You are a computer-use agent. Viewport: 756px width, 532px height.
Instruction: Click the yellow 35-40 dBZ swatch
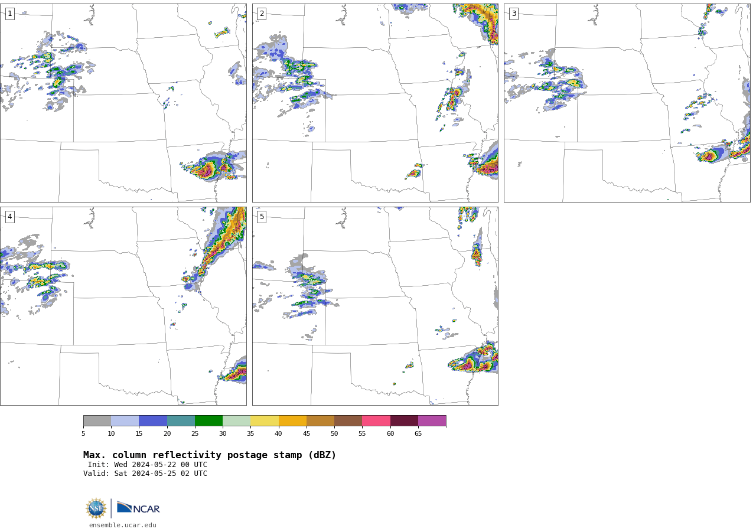coord(265,421)
